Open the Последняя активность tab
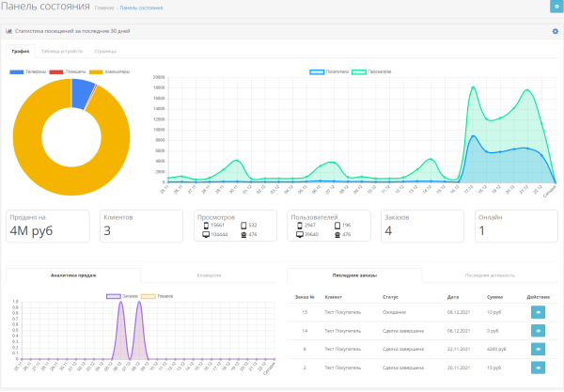564x392 pixels. [490, 275]
